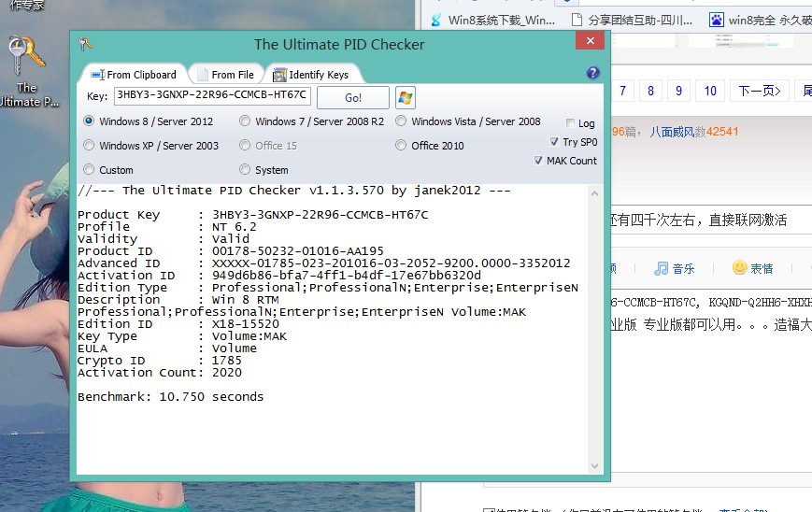Image resolution: width=812 pixels, height=512 pixels.
Task: Click the 表情 smiley icon in browser
Action: 739,267
